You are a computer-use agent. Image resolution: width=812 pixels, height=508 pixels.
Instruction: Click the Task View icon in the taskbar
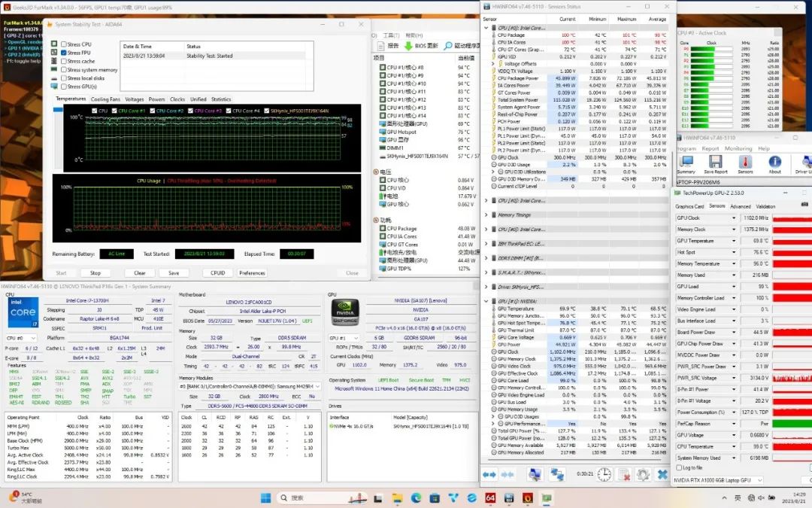point(378,498)
